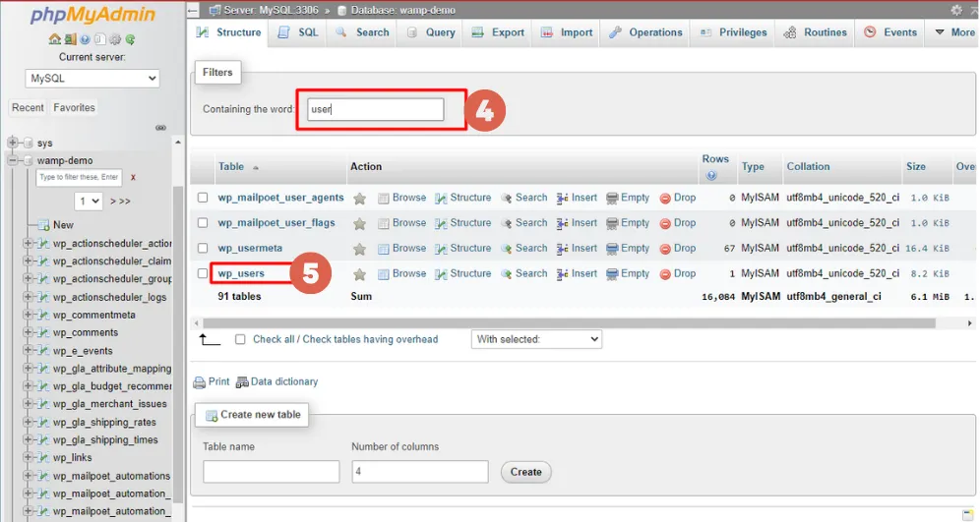Tick the Check all checkbox
Screen dimensions: 980x522
click(x=240, y=340)
